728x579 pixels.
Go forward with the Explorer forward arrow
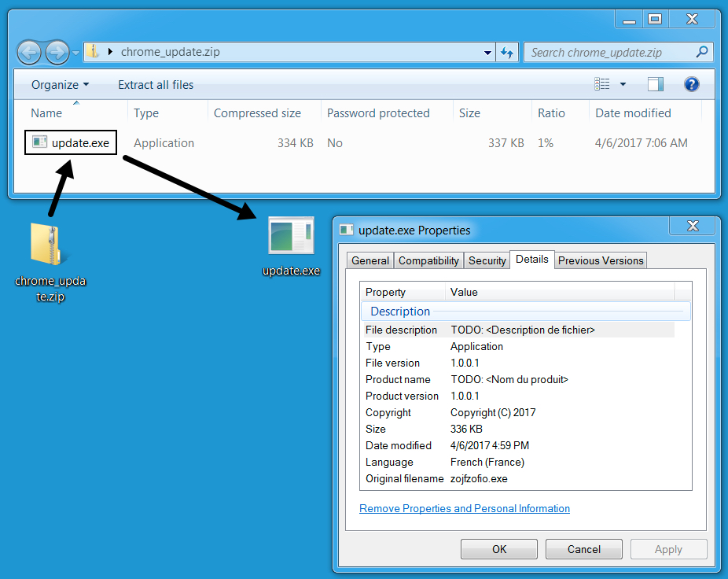pos(57,52)
